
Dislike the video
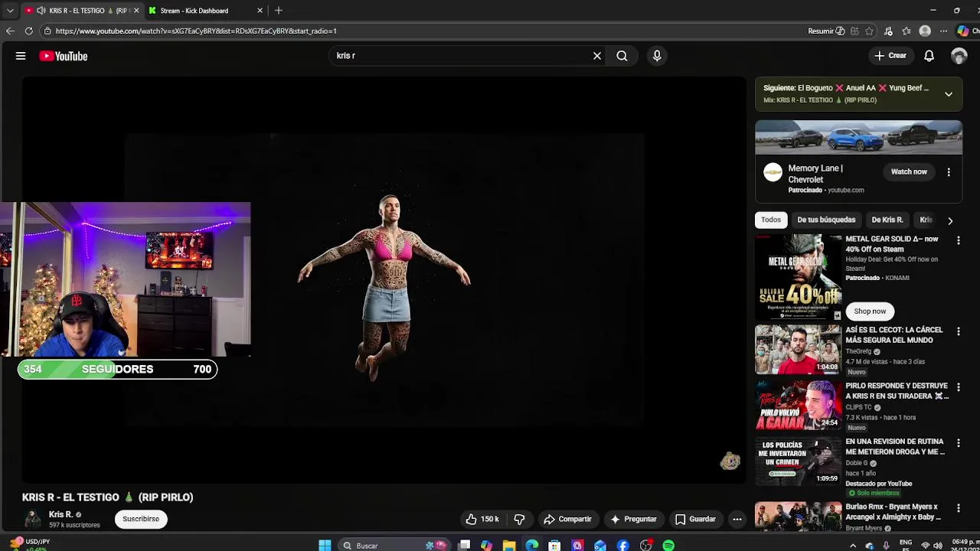pos(520,519)
